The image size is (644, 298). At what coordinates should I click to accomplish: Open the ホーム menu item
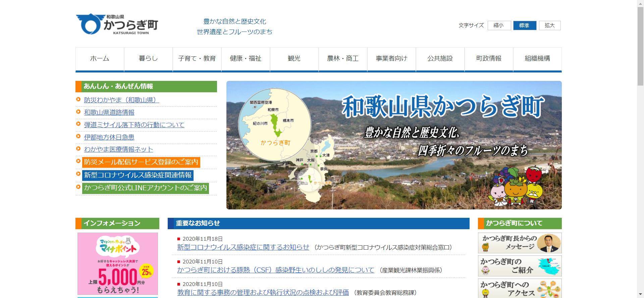100,59
